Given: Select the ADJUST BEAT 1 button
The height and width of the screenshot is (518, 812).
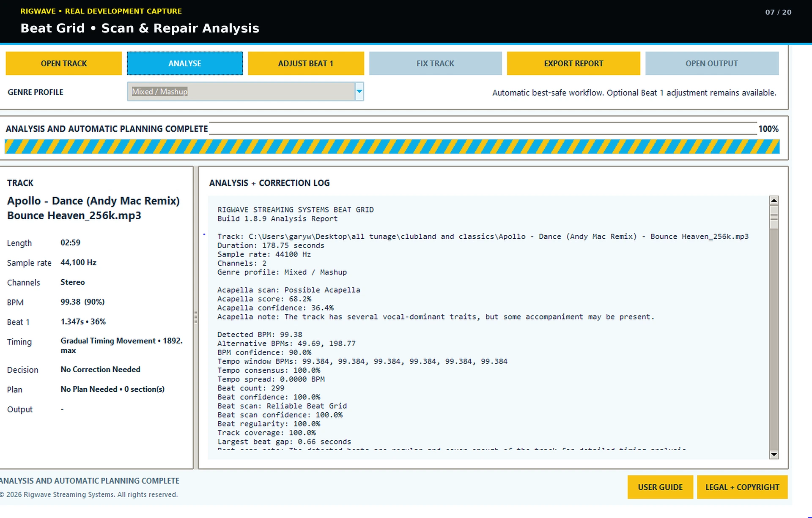Looking at the screenshot, I should pos(306,63).
